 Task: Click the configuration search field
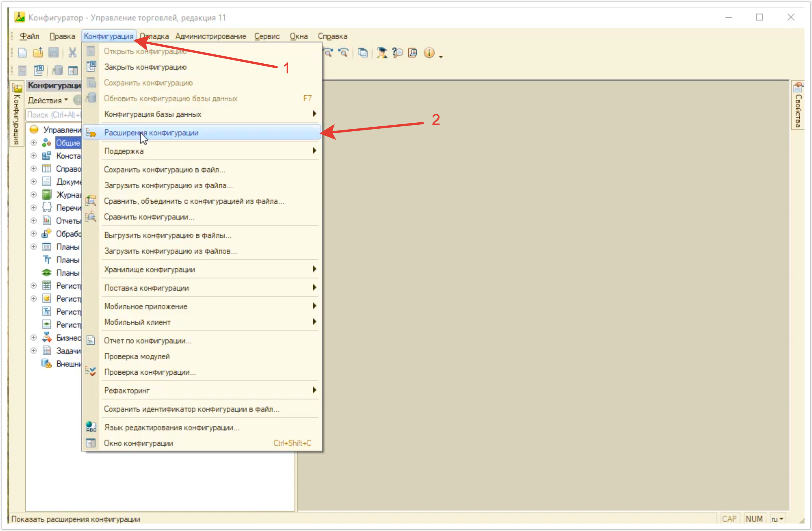[54, 115]
